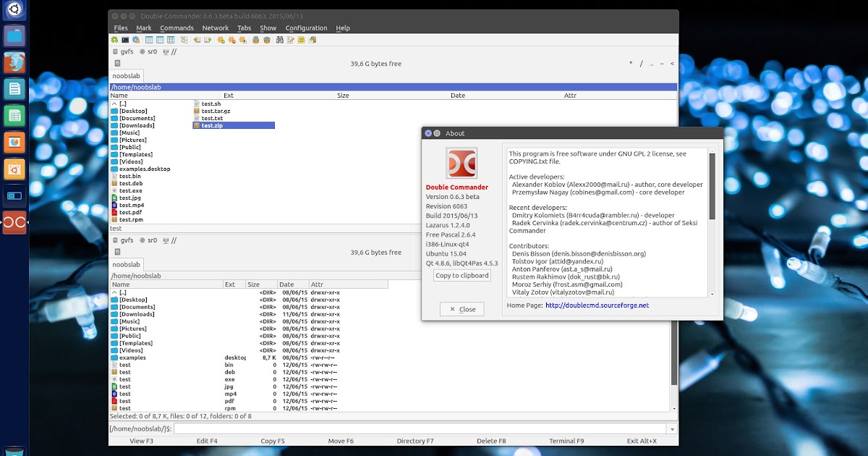Click the pack files box icon
This screenshot has width=868, height=456.
(256, 40)
